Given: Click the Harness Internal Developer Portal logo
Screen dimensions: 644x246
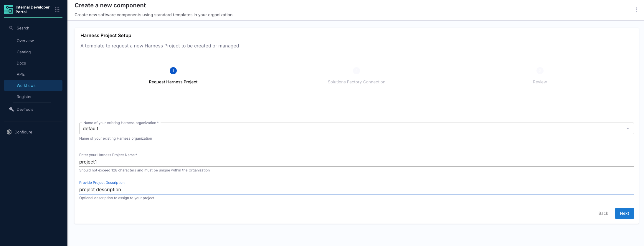Looking at the screenshot, I should (9, 9).
